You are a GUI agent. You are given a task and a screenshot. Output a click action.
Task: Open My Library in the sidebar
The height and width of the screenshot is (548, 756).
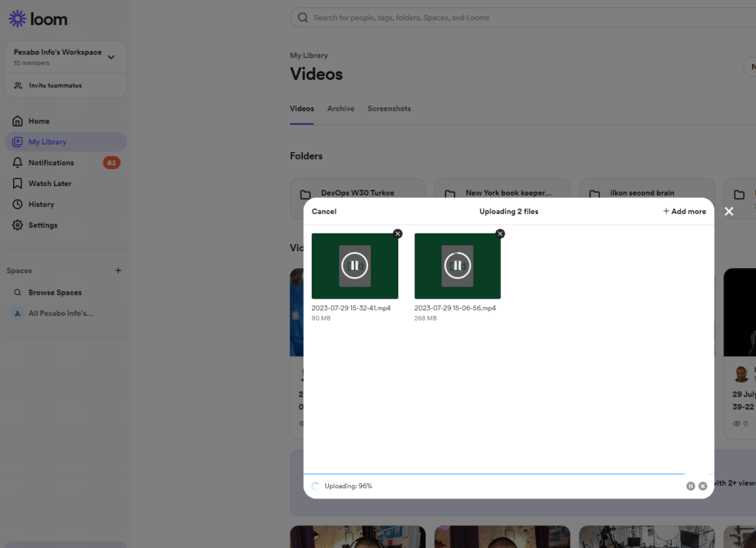point(66,142)
